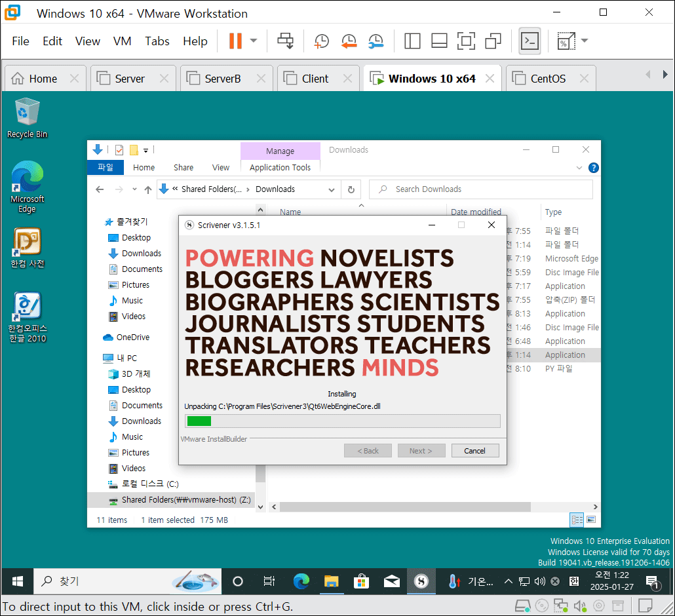Open Task View on the taskbar
675x616 pixels.
tap(269, 581)
